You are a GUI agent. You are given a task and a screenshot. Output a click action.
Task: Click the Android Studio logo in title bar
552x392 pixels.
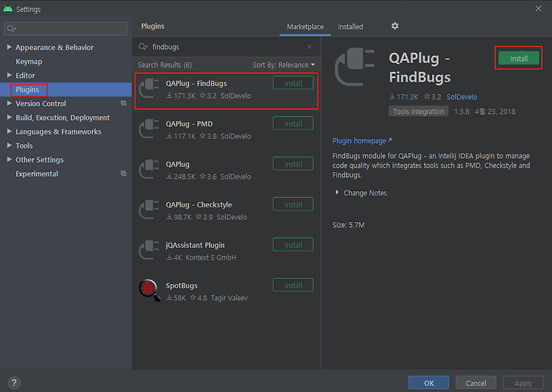(8, 9)
